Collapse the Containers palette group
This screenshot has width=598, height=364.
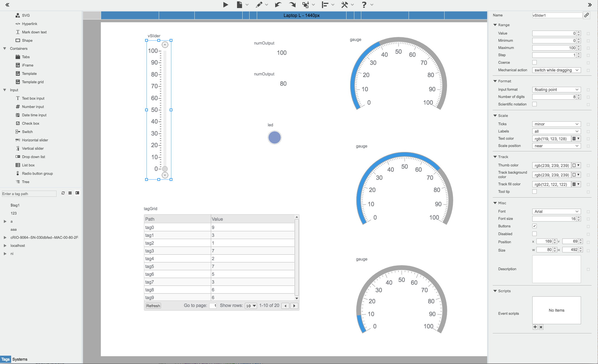tap(5, 48)
